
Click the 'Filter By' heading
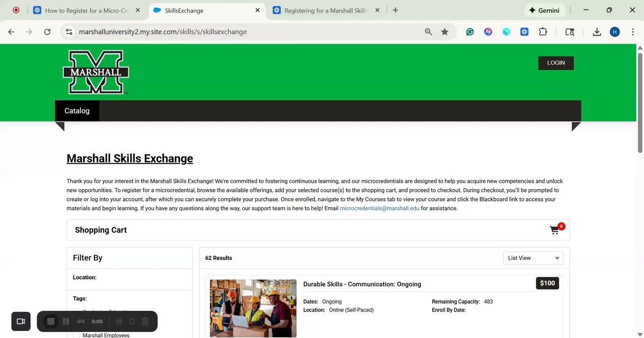tap(88, 258)
